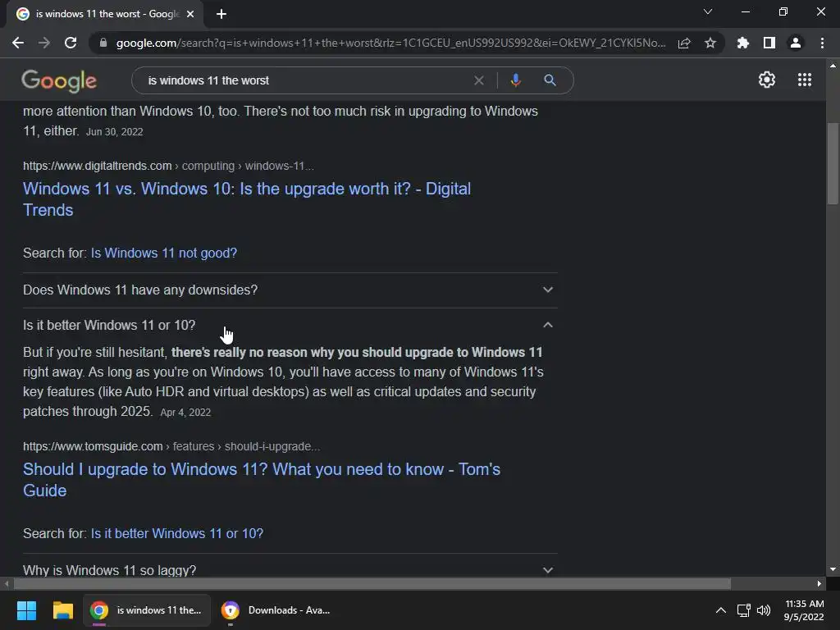The image size is (840, 630).
Task: Open volume control tray icon
Action: 764,610
